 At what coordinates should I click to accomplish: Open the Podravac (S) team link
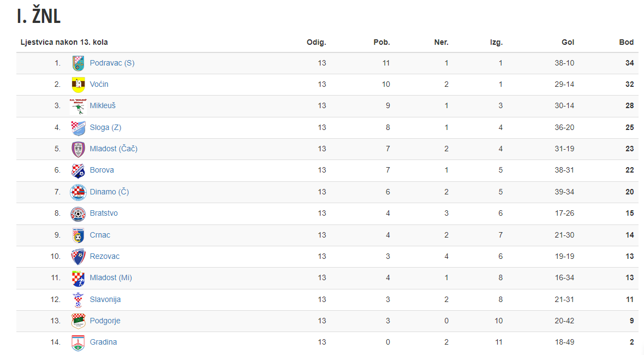point(112,63)
